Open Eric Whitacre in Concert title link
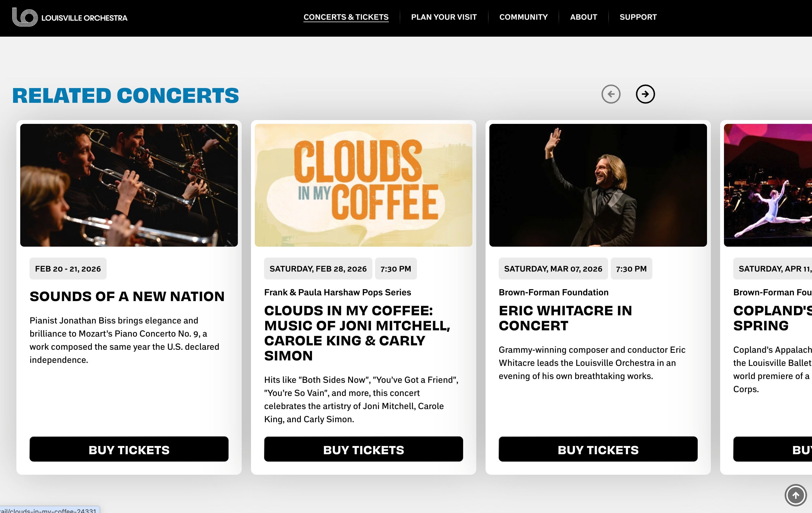Screen dimensions: 812x513 pos(565,318)
